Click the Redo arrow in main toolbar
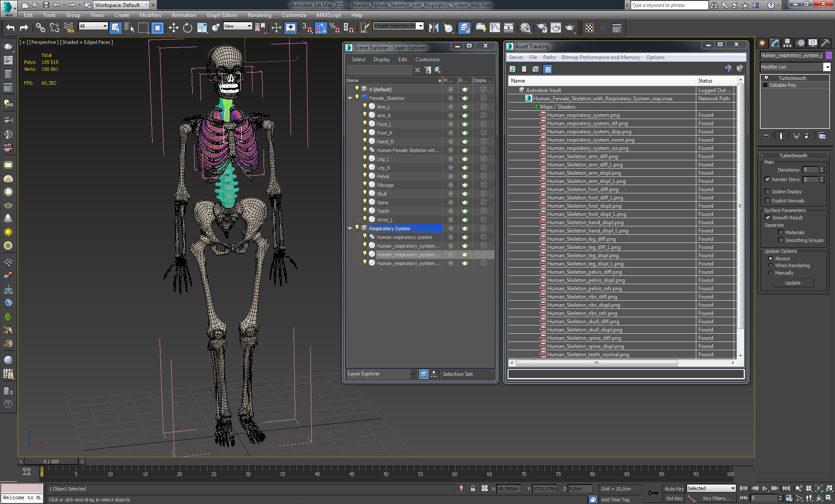Image resolution: width=835 pixels, height=504 pixels. [24, 28]
